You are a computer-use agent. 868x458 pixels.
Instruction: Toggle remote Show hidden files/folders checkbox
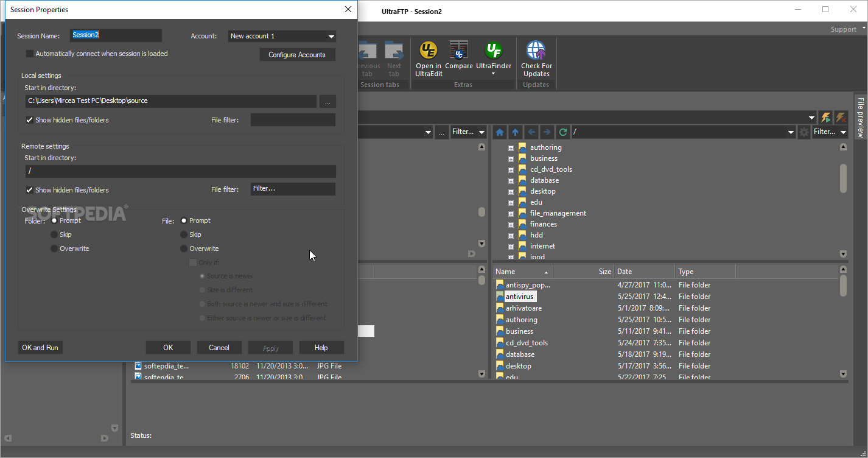pos(29,190)
